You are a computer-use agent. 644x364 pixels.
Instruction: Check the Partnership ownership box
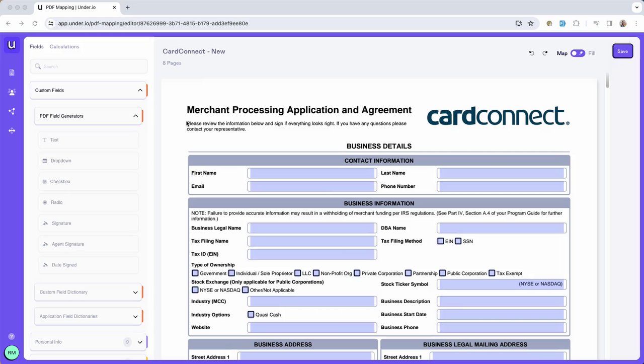[x=409, y=273]
